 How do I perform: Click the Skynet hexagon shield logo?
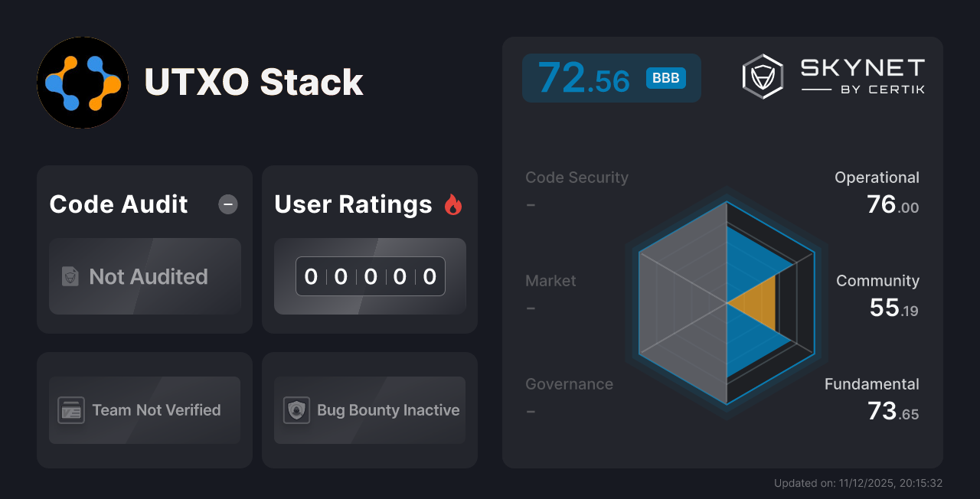click(763, 76)
